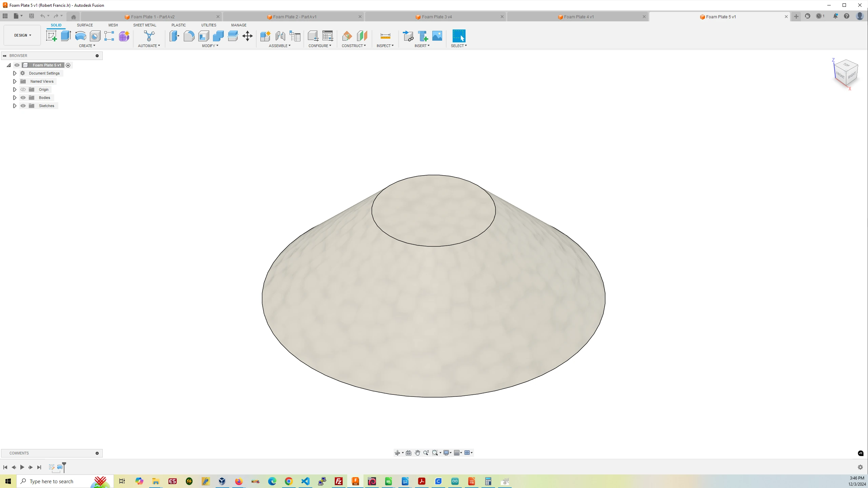Expand the Sketches tree node
The image size is (868, 488).
pos(15,106)
